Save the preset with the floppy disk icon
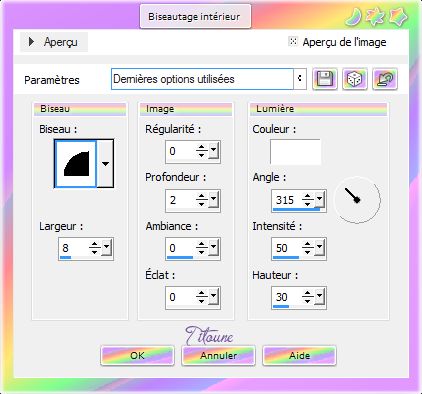Screen dimensions: 422x394 (325, 79)
